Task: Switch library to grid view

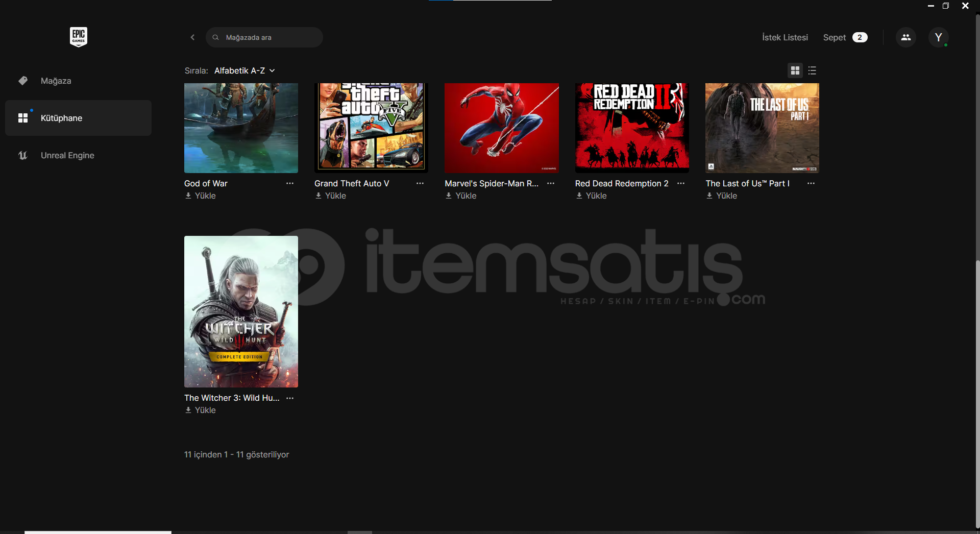Action: tap(795, 70)
